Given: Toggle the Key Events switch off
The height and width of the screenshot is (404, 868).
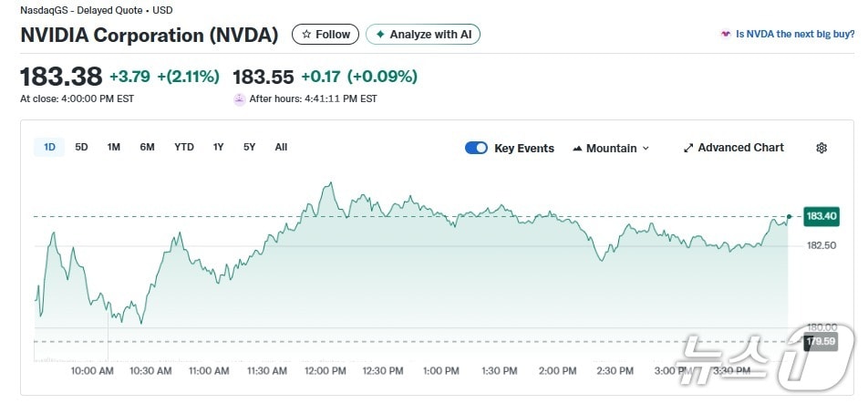Looking at the screenshot, I should point(476,148).
